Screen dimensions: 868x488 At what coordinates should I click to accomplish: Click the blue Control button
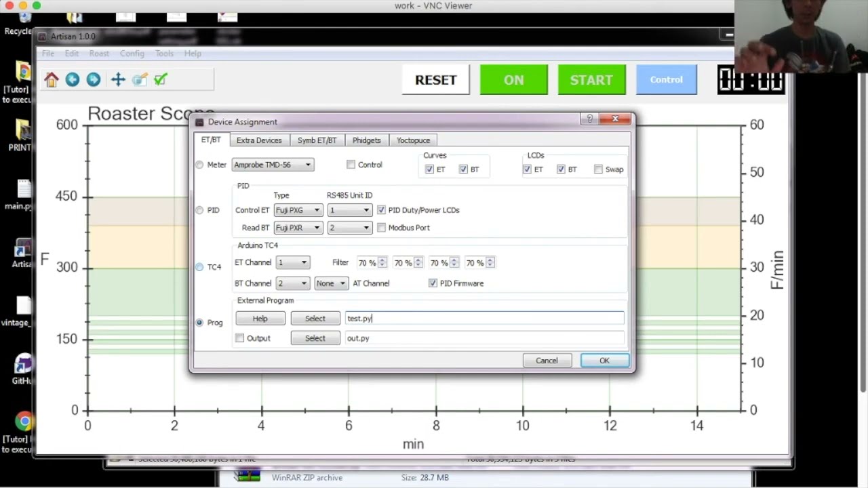click(x=667, y=80)
